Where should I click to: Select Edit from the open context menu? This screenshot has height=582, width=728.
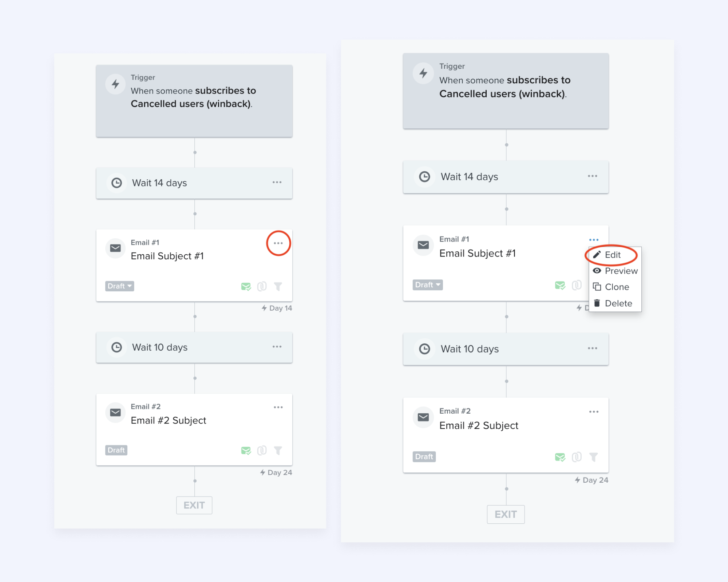click(613, 255)
